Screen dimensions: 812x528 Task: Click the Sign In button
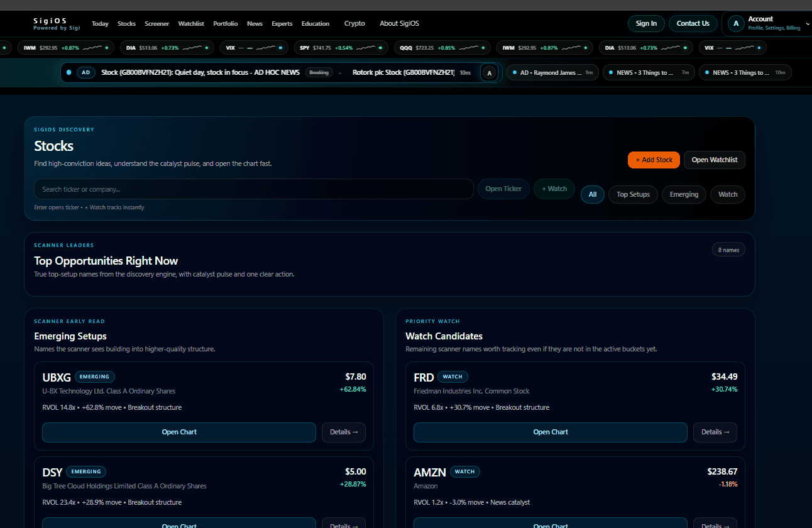point(646,23)
